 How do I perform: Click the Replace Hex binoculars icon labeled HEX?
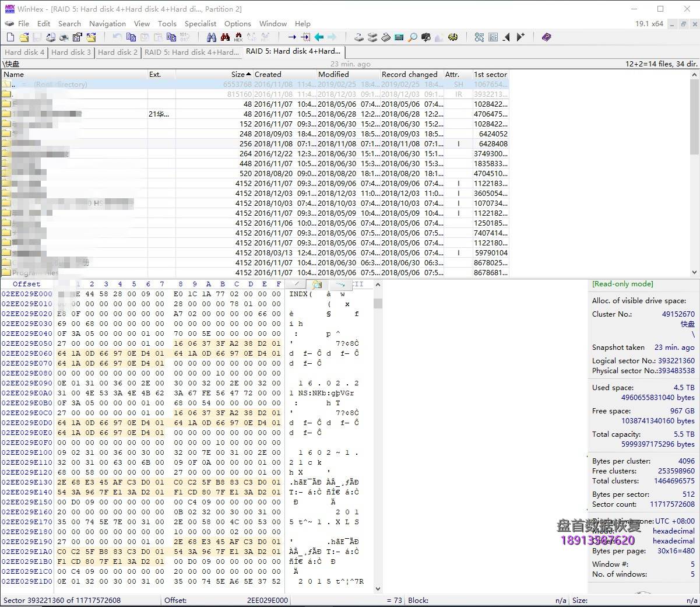pos(238,37)
